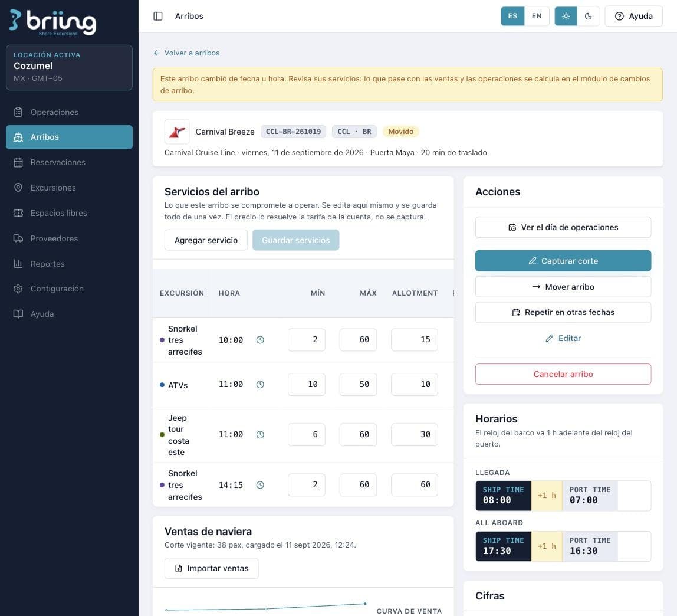The width and height of the screenshot is (677, 616).
Task: Click the HORA column header
Action: 229,293
